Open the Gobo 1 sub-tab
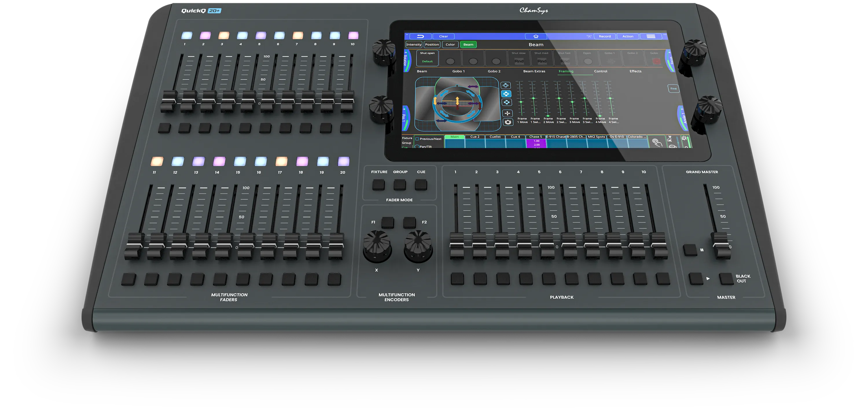The image size is (868, 418). [x=458, y=71]
